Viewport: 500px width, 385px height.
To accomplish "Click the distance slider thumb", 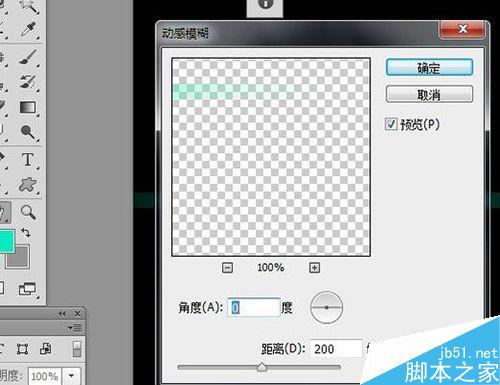I will pos(262,367).
